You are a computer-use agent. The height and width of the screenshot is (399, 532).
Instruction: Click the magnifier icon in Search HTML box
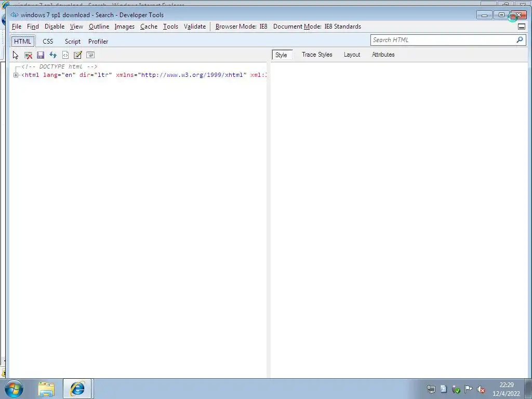(x=520, y=40)
